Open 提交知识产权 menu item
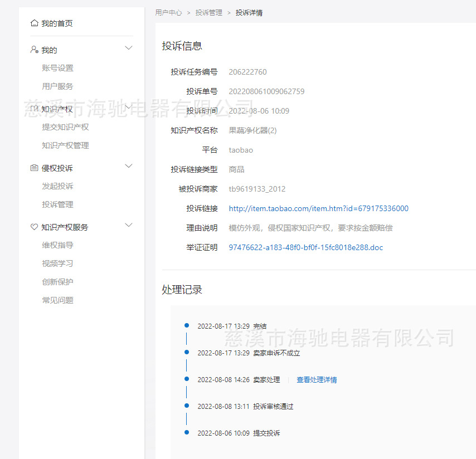476x459 pixels. pos(65,127)
